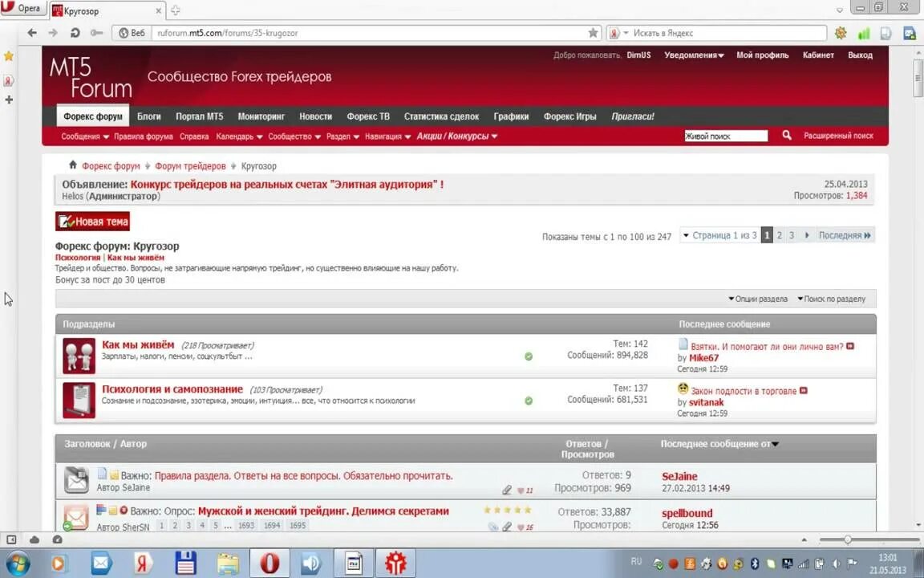Image resolution: width=924 pixels, height=578 pixels.
Task: Click the browser Forward arrow
Action: [53, 33]
